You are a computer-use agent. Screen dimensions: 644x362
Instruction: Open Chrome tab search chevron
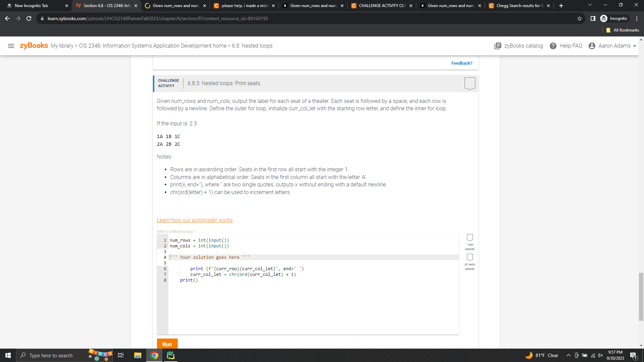(590, 5)
